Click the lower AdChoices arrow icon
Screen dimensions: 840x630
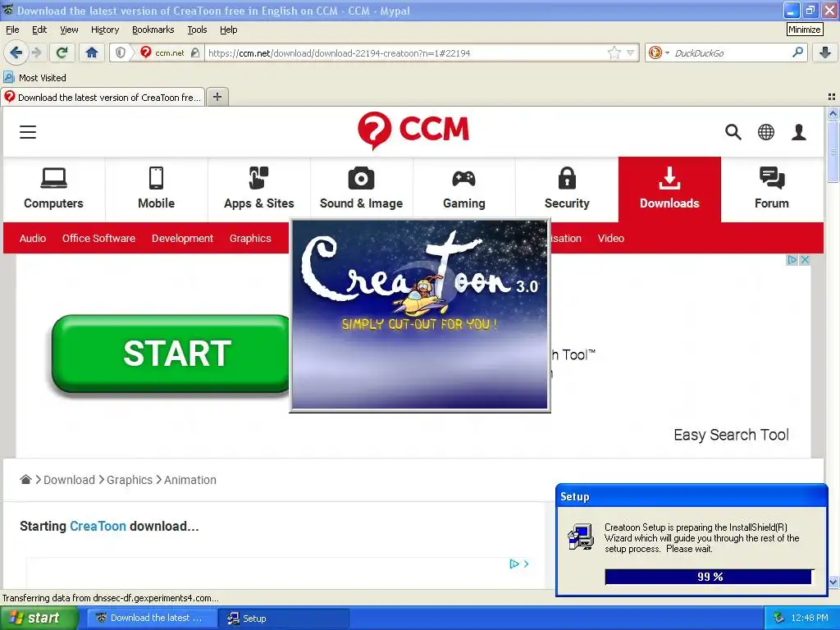[x=514, y=564]
